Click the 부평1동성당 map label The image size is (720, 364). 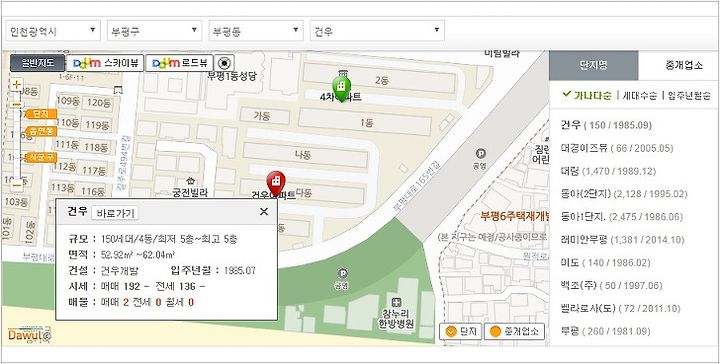pos(231,76)
